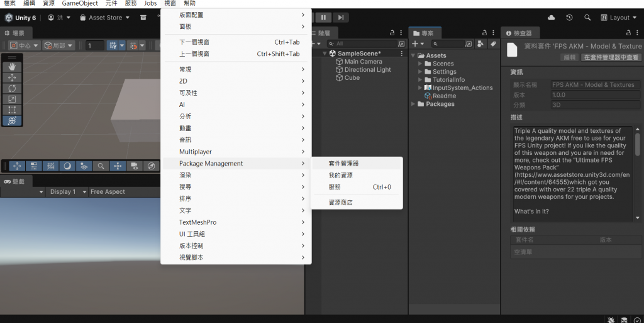The image size is (644, 323).
Task: Toggle grid snapping in Scene toolbar
Action: coord(113,45)
